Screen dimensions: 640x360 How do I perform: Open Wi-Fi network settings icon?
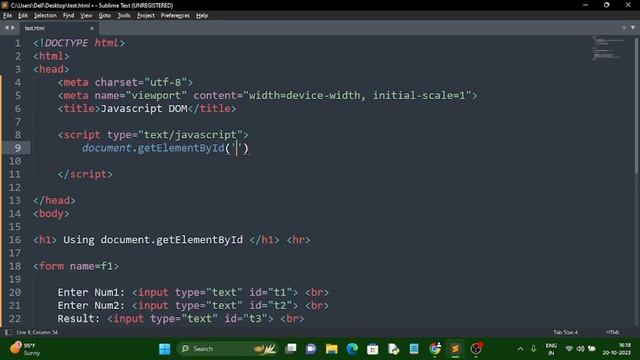(569, 349)
